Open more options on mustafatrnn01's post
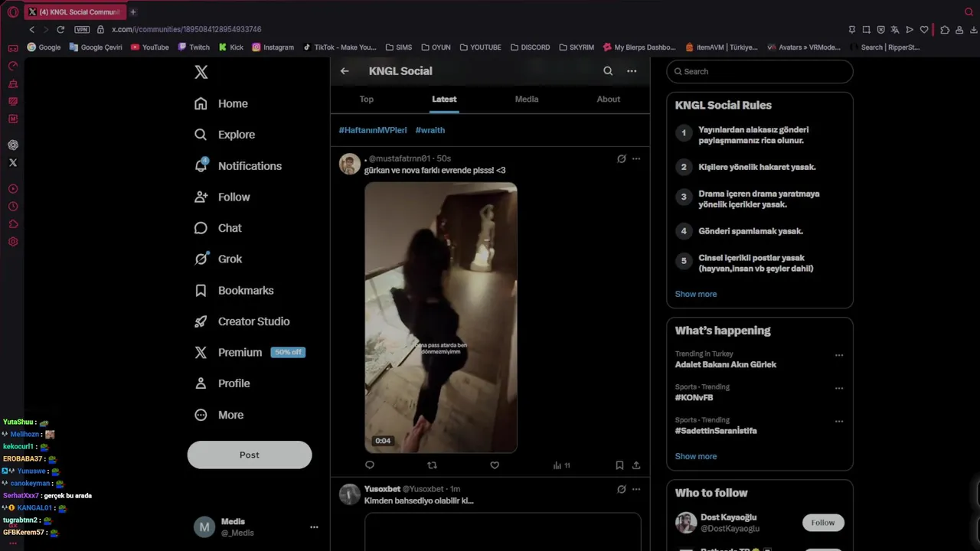This screenshot has height=551, width=980. [636, 159]
